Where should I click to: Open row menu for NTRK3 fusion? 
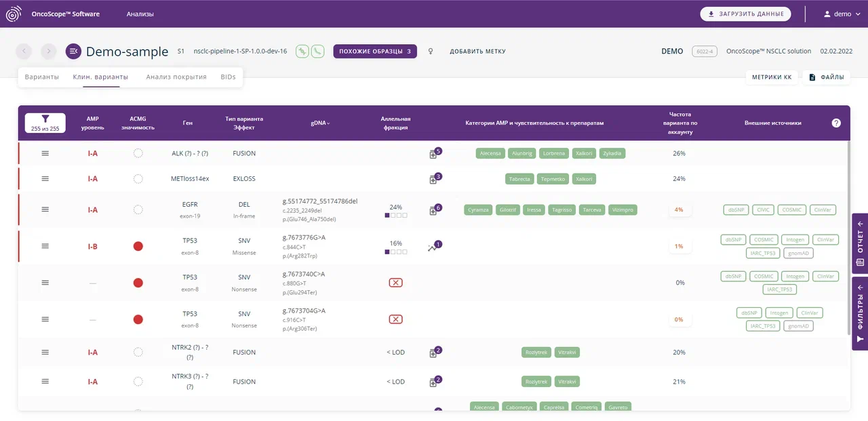(x=45, y=382)
